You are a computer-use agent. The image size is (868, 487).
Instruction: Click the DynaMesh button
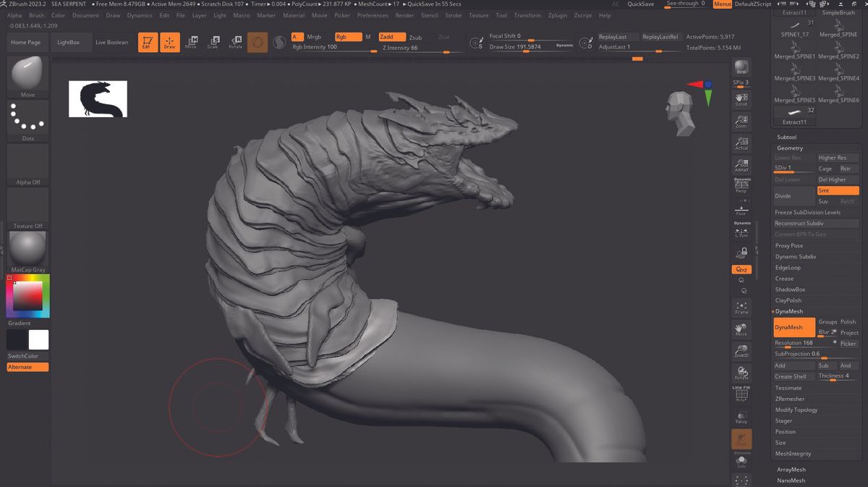tap(793, 326)
